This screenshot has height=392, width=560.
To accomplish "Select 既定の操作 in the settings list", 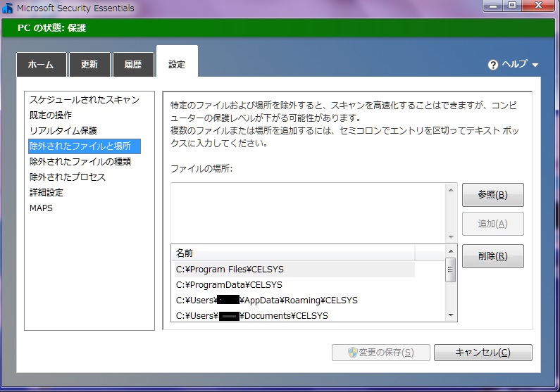I will [51, 115].
